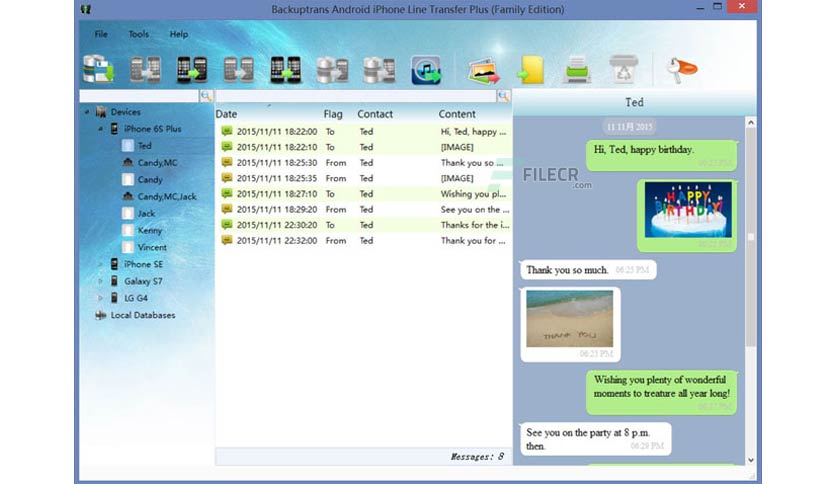The image size is (836, 484).
Task: Click the yellow icon of the 22:32:00 message
Action: click(x=227, y=240)
